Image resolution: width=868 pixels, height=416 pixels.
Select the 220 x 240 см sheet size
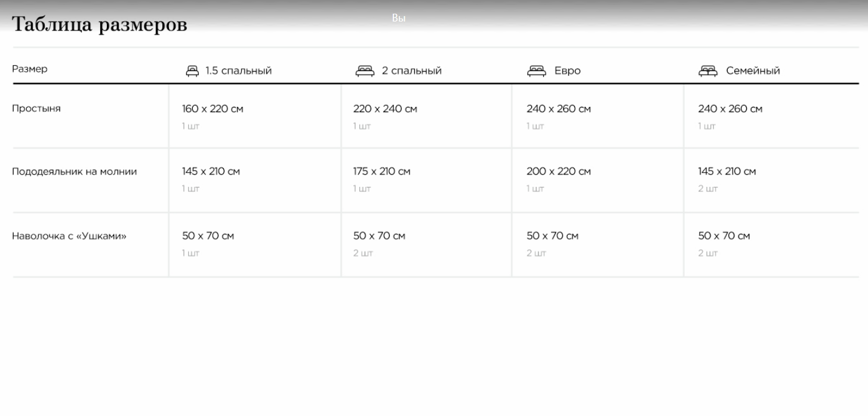tap(385, 109)
